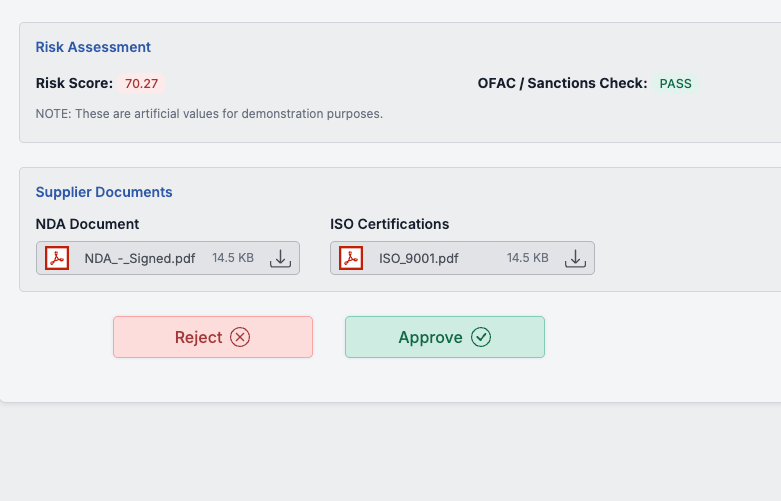
Task: Click the NDA Document label
Action: coord(87,224)
